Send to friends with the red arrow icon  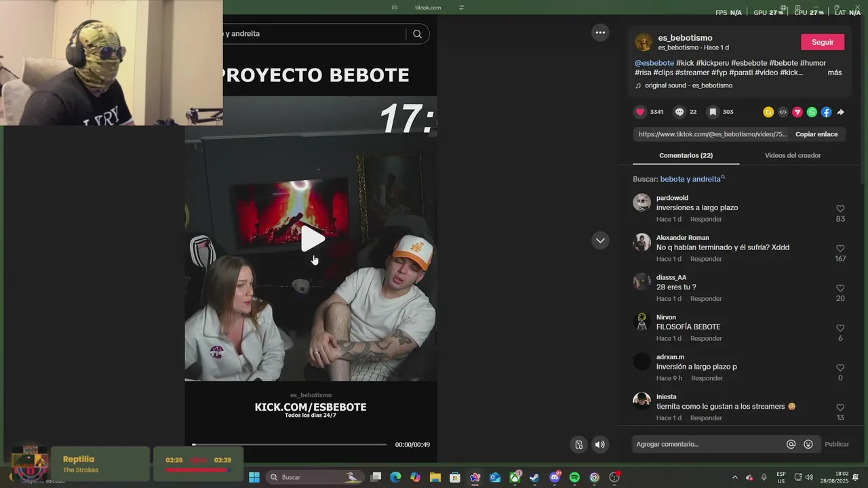[x=797, y=112]
